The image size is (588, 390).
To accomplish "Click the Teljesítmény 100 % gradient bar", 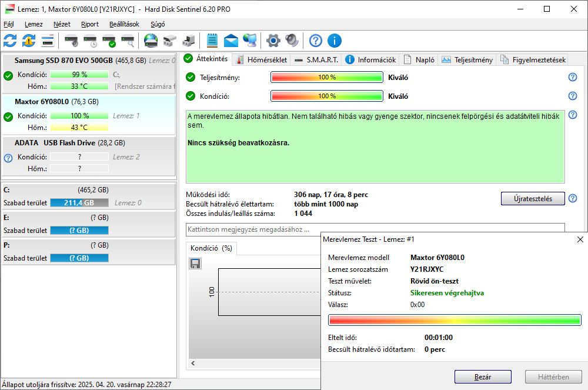I will (x=327, y=77).
